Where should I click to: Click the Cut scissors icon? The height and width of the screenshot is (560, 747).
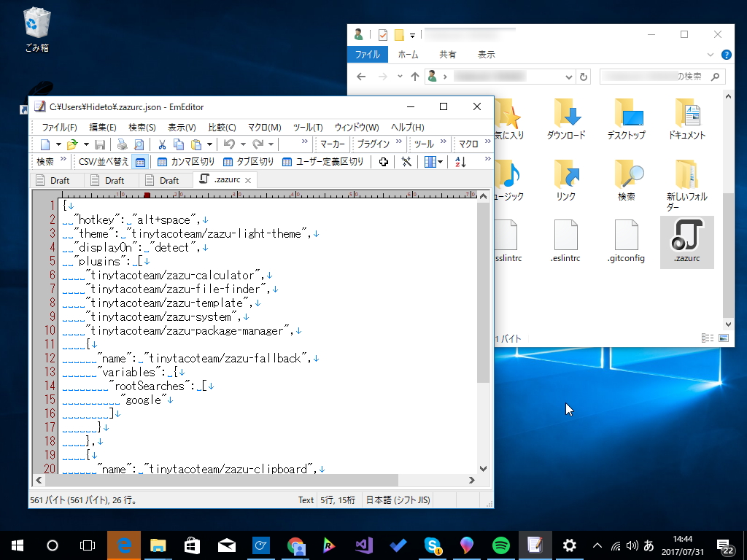162,144
